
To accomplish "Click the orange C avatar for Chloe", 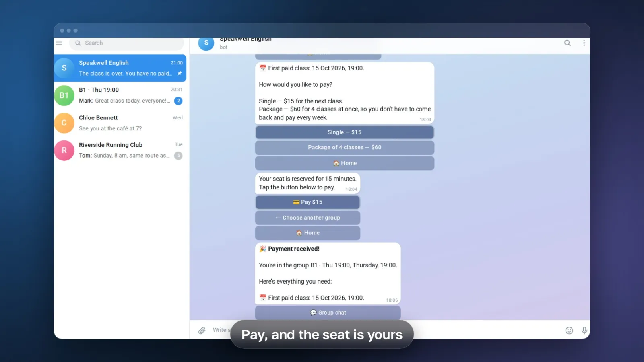I will 64,123.
